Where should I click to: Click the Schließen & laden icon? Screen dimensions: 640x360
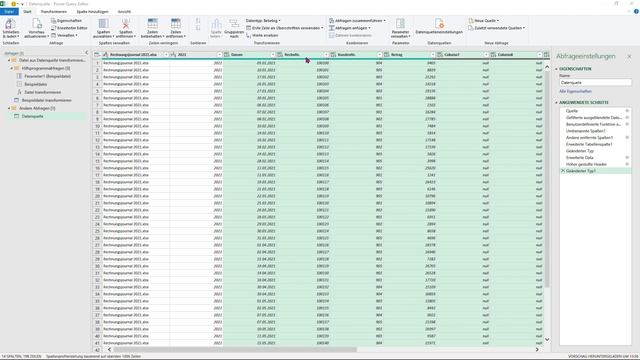10,24
